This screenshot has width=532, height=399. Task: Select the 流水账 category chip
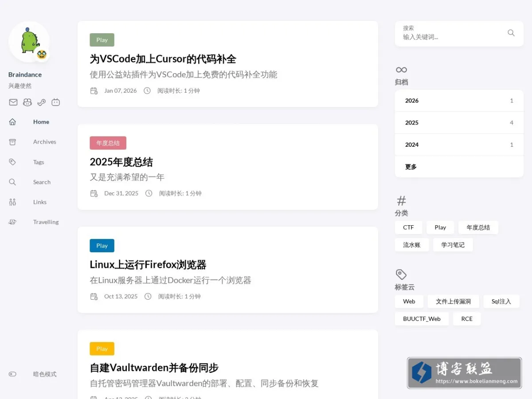(412, 245)
